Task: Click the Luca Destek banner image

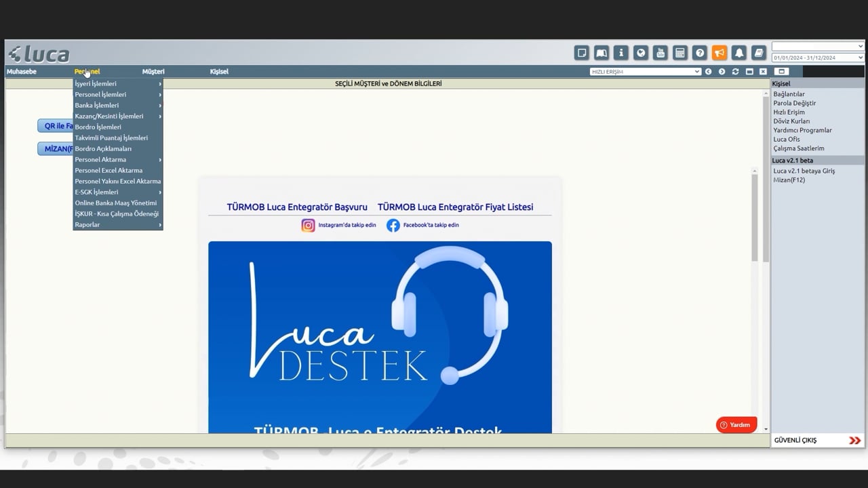Action: [380, 337]
